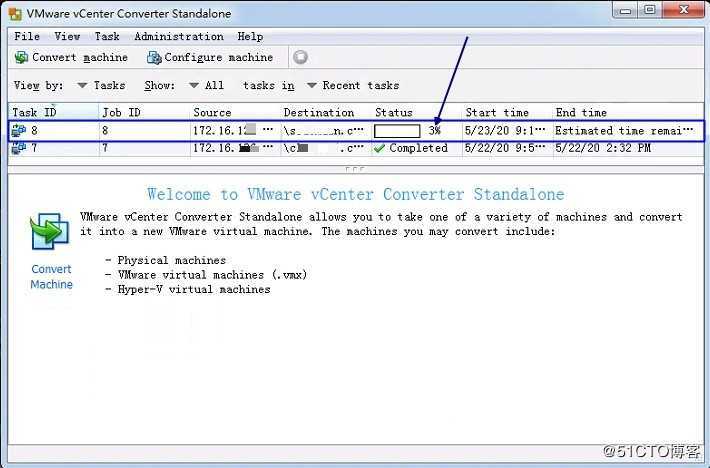Click the 3% progress text
This screenshot has height=468, width=710.
434,131
